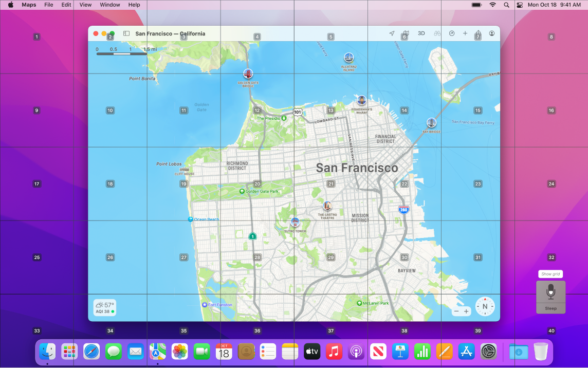Click the Bay Bridge map marker
Viewport: 588px width, 368px height.
coord(431,122)
